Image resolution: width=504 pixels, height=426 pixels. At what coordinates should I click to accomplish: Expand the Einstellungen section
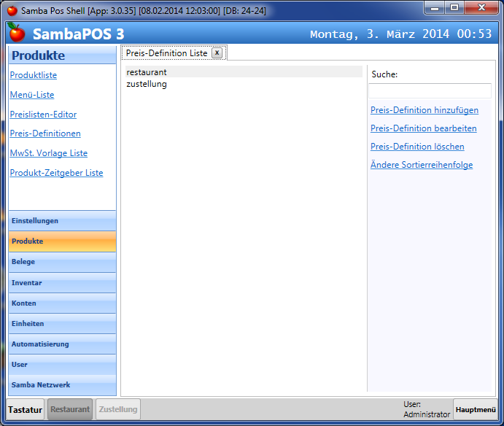[61, 221]
